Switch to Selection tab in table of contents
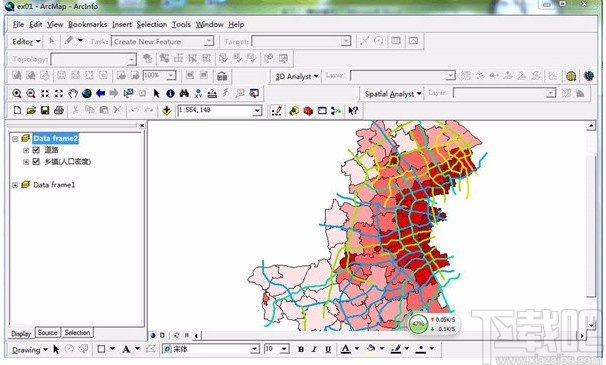Viewport: 606px width, 365px height. [77, 333]
